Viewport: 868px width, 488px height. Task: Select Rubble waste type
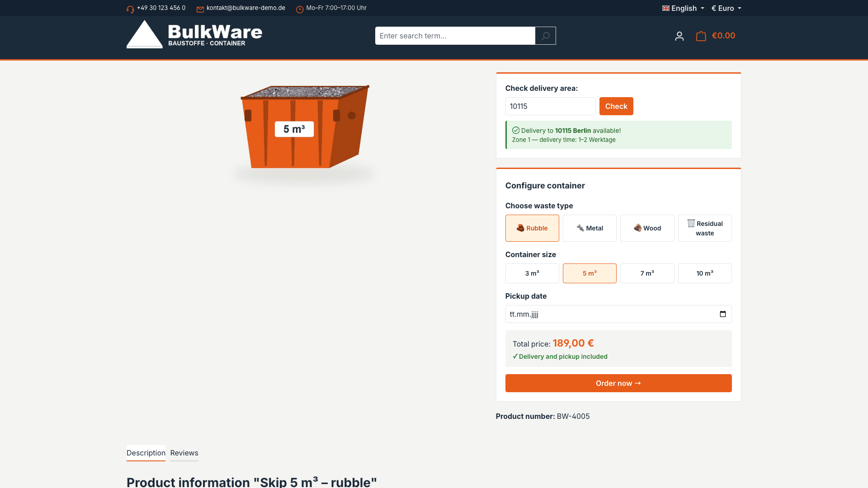tap(532, 228)
